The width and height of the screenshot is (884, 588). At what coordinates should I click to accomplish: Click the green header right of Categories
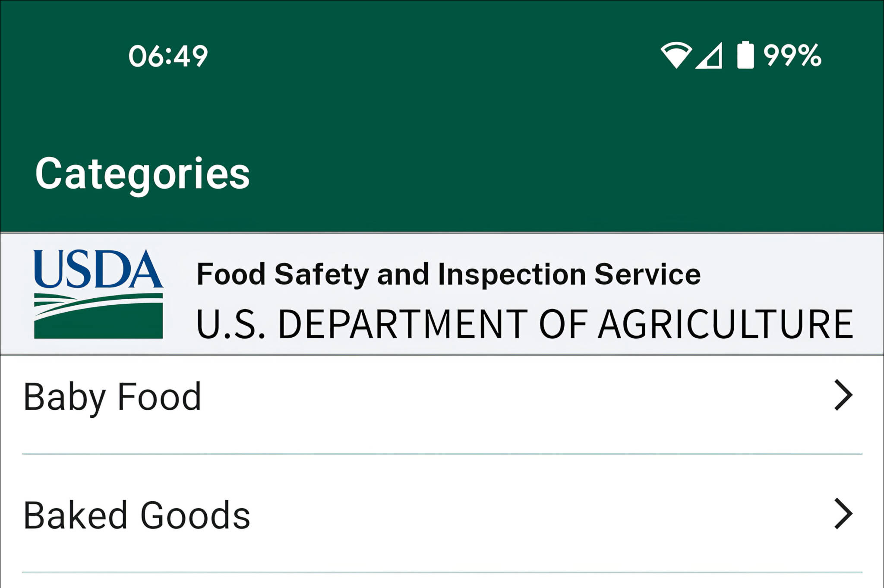click(561, 174)
